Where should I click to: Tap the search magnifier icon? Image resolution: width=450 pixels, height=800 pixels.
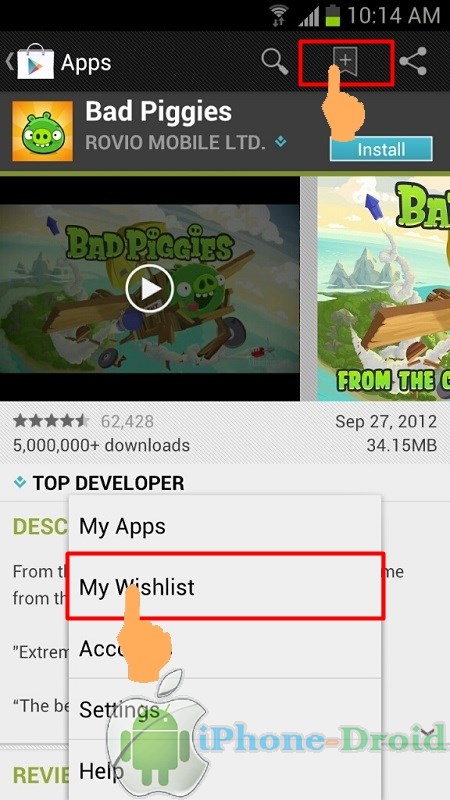[275, 62]
